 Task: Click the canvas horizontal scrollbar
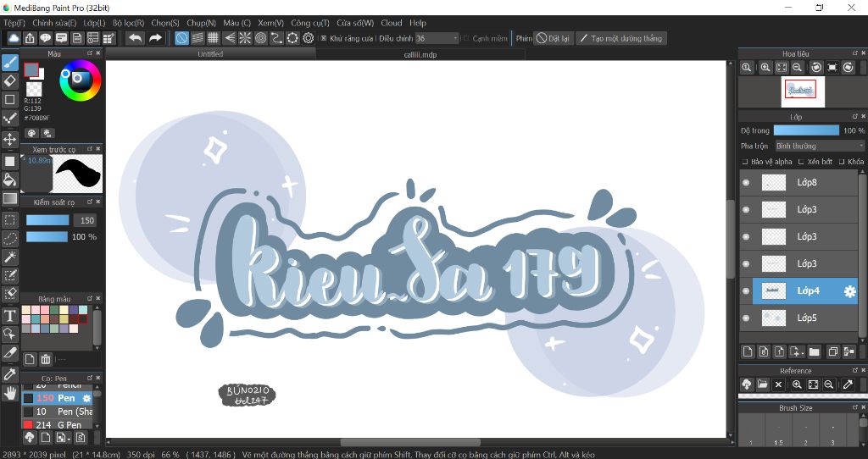tap(411, 443)
